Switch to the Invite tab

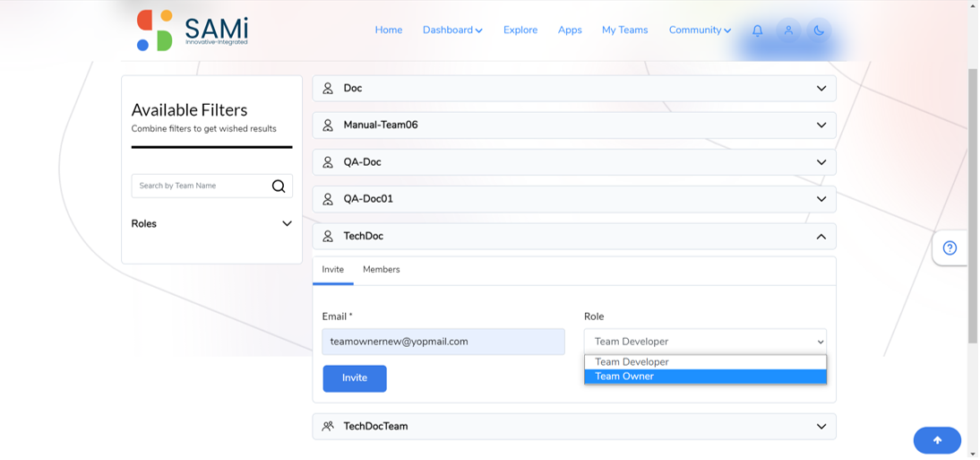pyautogui.click(x=333, y=270)
